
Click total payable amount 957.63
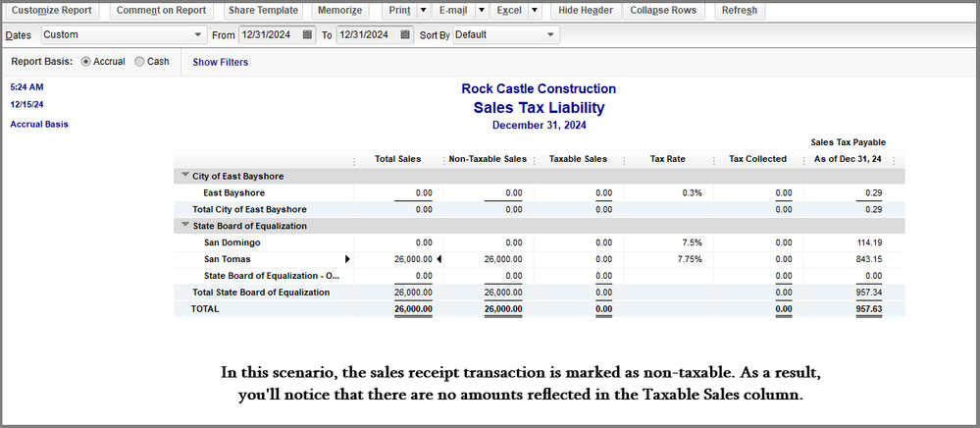868,308
